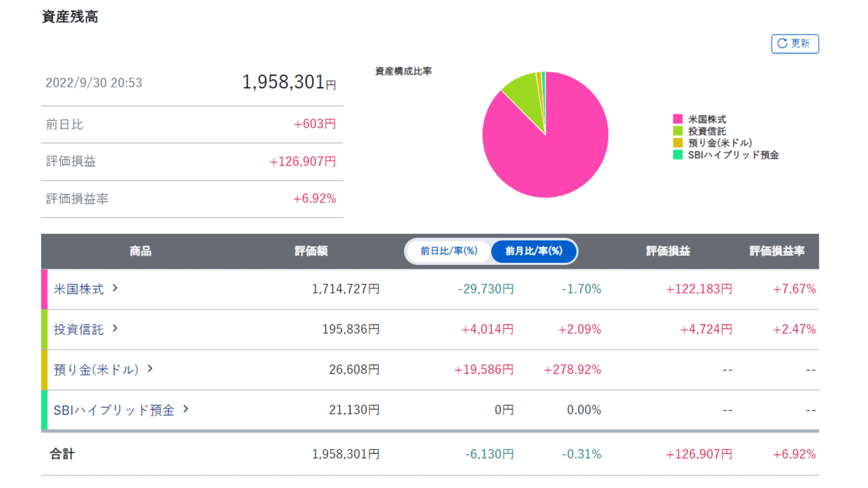The width and height of the screenshot is (868, 488).
Task: Click the +4,724円 value
Action: point(706,329)
